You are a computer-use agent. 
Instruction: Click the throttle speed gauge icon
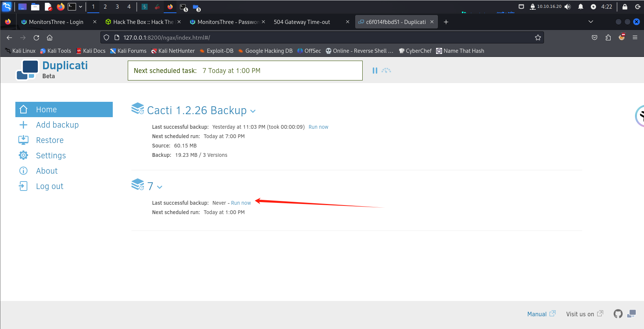click(x=386, y=70)
